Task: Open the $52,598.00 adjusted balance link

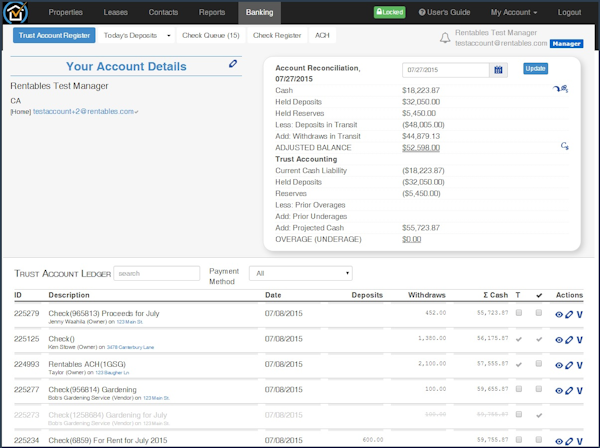Action: (x=421, y=148)
